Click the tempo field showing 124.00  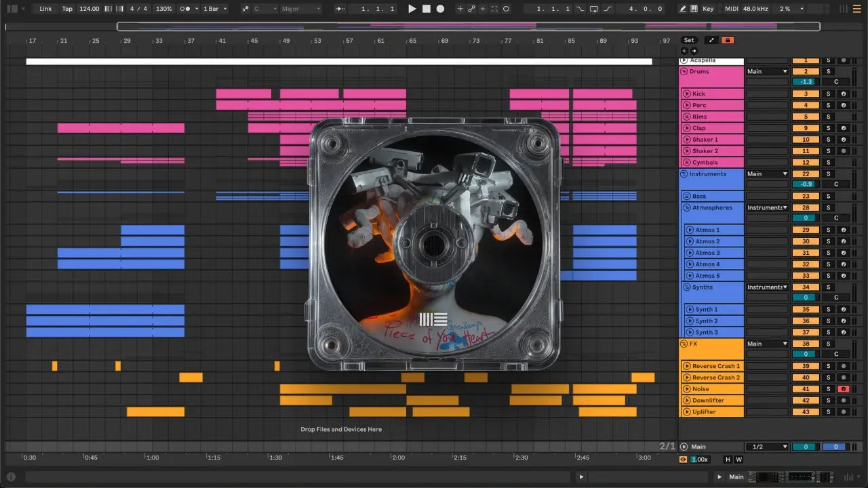89,9
